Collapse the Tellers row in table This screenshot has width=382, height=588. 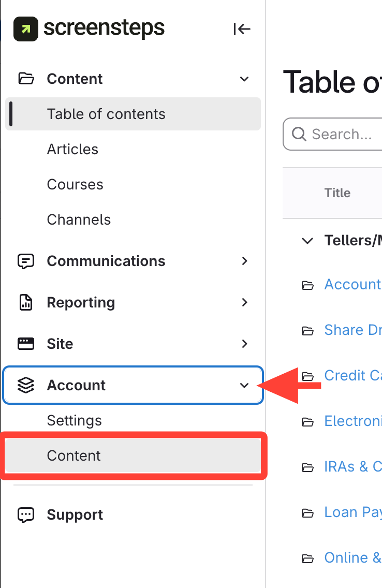click(x=307, y=241)
